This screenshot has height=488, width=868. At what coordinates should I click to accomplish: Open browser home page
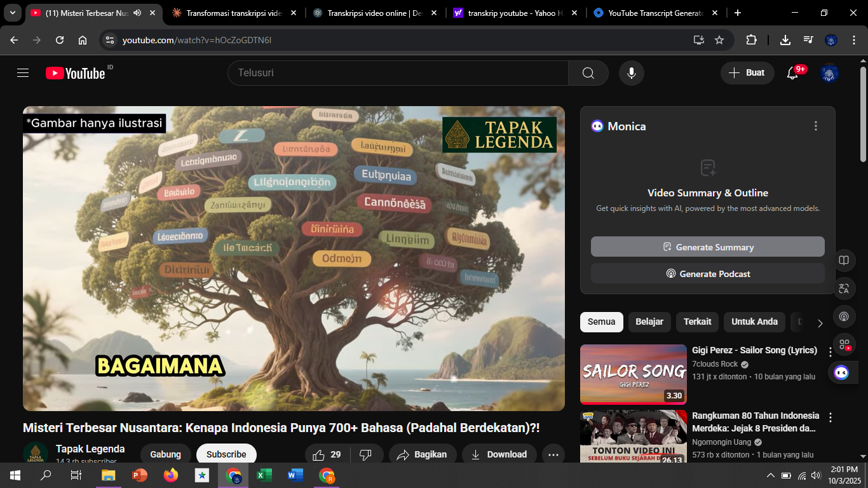[x=83, y=40]
